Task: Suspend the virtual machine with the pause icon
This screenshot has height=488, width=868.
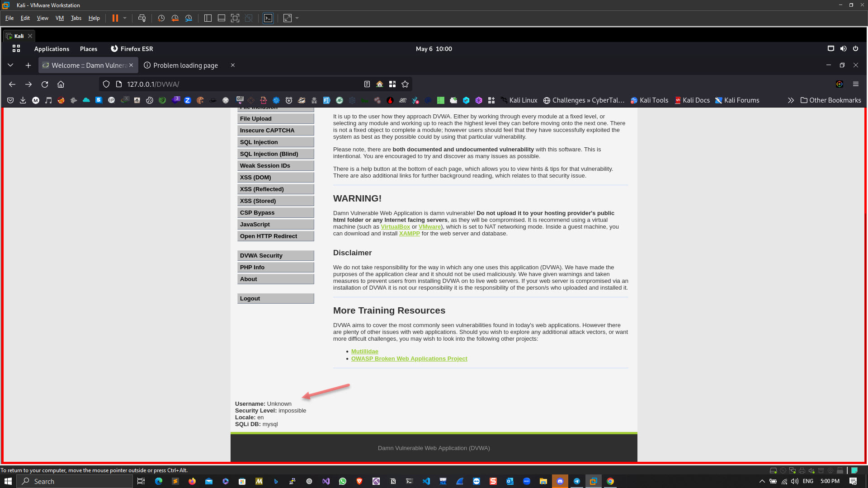Action: (x=114, y=18)
